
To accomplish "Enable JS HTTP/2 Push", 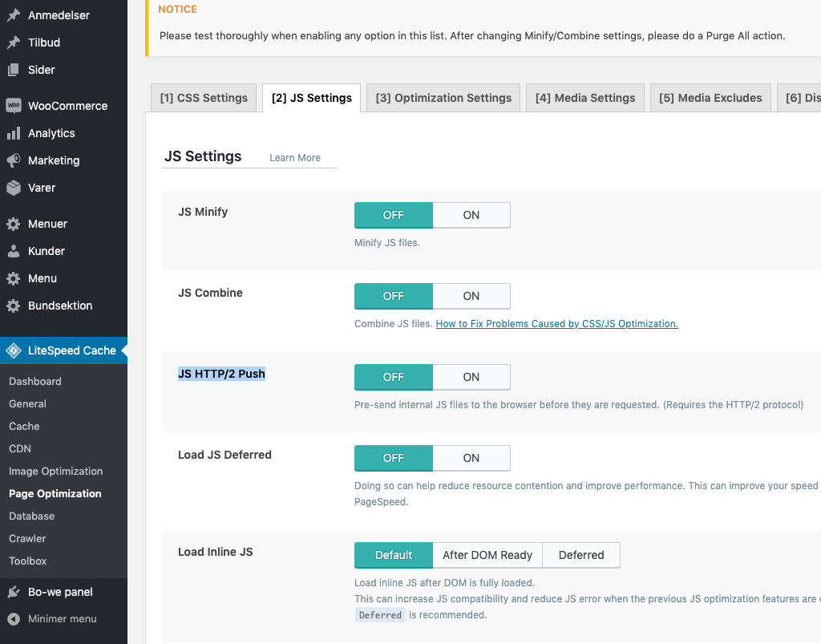I will (471, 377).
